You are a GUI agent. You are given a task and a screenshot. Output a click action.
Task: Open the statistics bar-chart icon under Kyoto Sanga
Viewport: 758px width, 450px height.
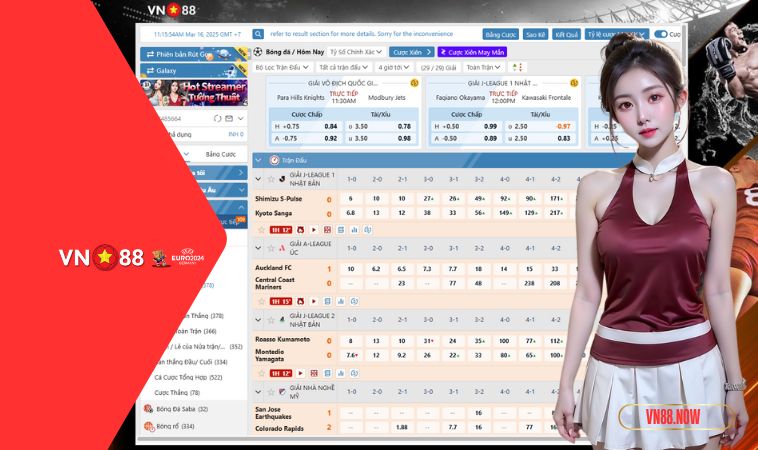tap(354, 230)
